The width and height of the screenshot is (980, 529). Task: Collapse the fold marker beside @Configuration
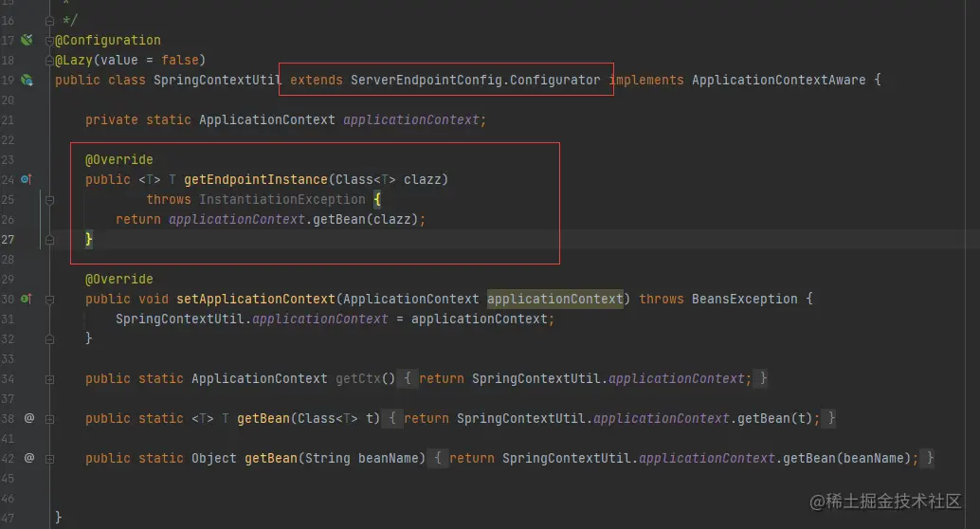pos(49,42)
